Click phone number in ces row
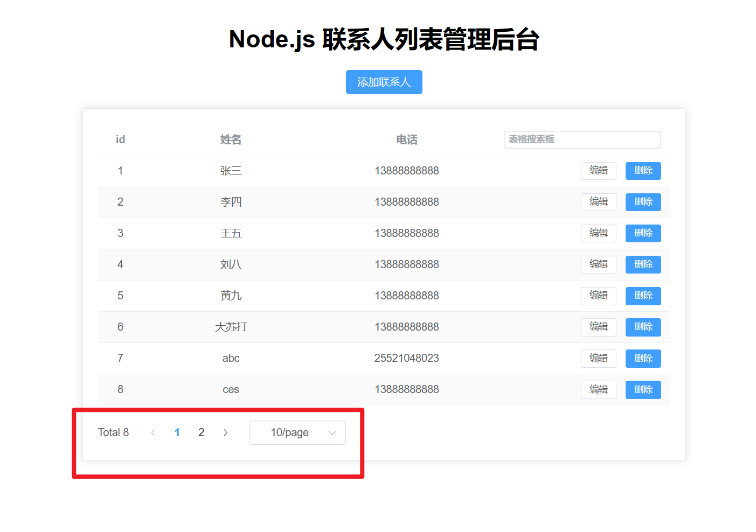This screenshot has height=532, width=756. 407,389
